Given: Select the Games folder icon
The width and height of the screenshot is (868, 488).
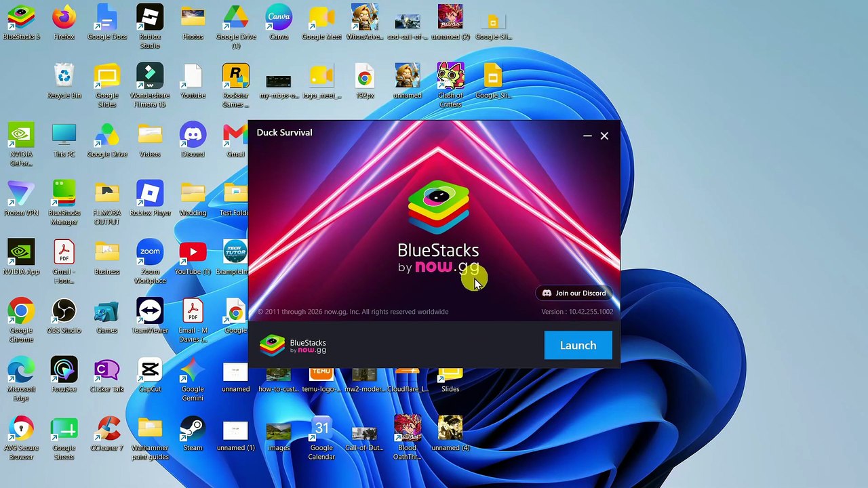Looking at the screenshot, I should pyautogui.click(x=107, y=317).
